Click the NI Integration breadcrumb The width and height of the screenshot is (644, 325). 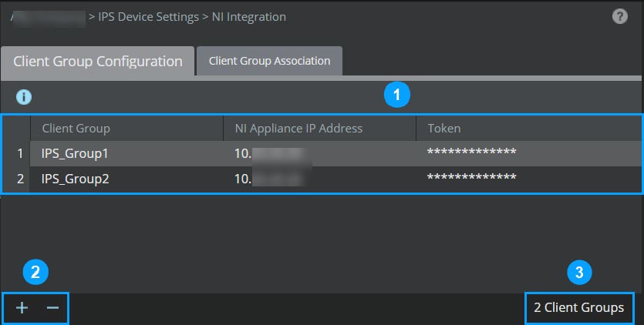(249, 17)
